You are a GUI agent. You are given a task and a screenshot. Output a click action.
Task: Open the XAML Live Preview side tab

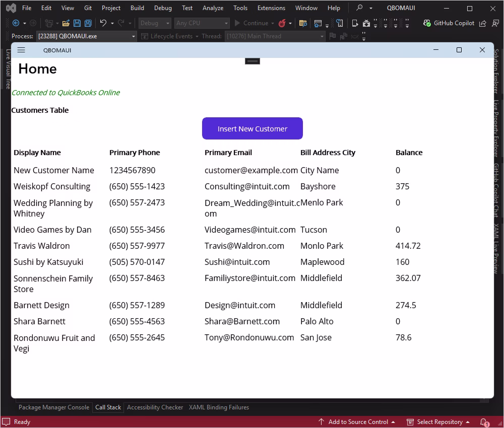(496, 249)
